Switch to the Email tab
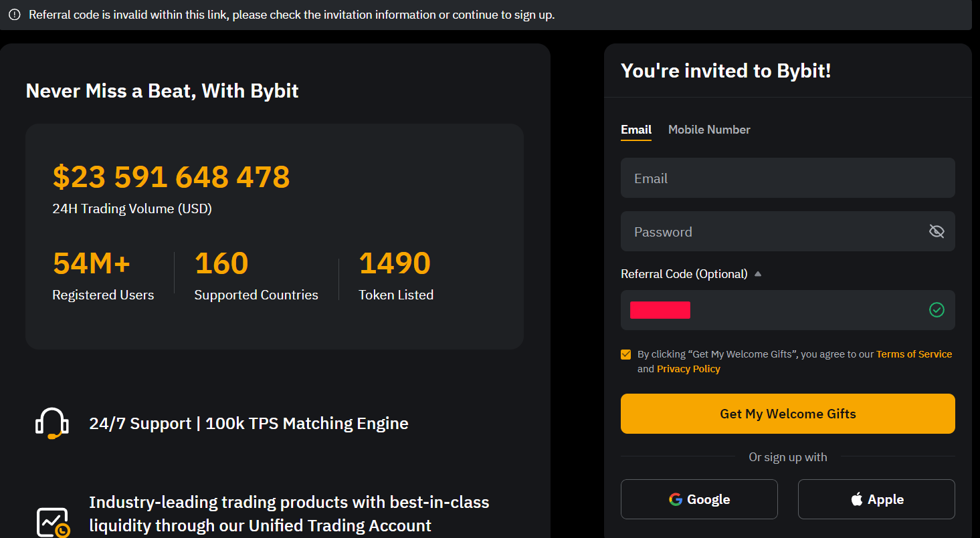Viewport: 980px width, 538px height. click(x=636, y=130)
